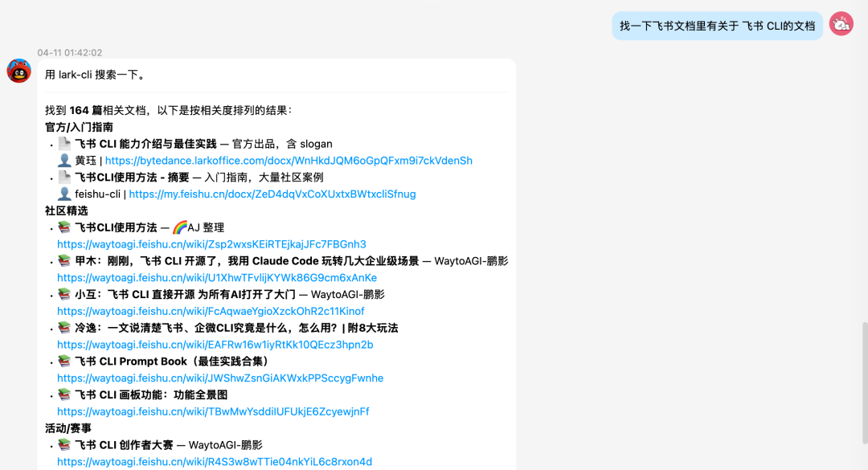
Task: Click the books icon beside '飞书 CLI Prompt Book'
Action: pyautogui.click(x=64, y=362)
